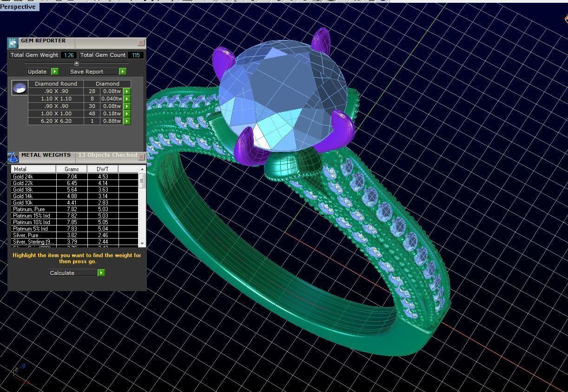
Task: Click the Diamond Round column header
Action: tap(56, 84)
